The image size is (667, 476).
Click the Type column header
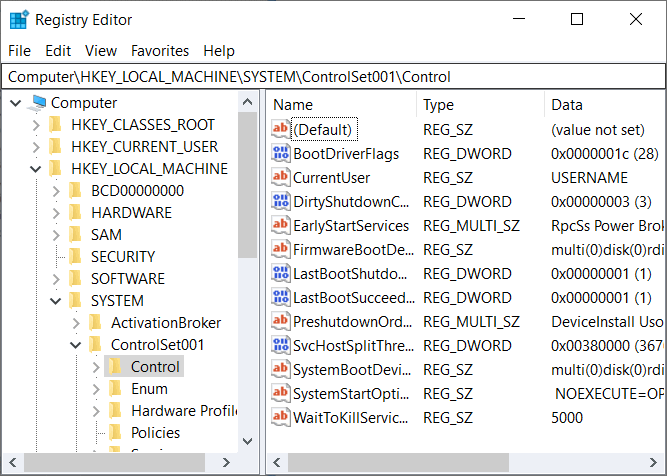point(481,105)
